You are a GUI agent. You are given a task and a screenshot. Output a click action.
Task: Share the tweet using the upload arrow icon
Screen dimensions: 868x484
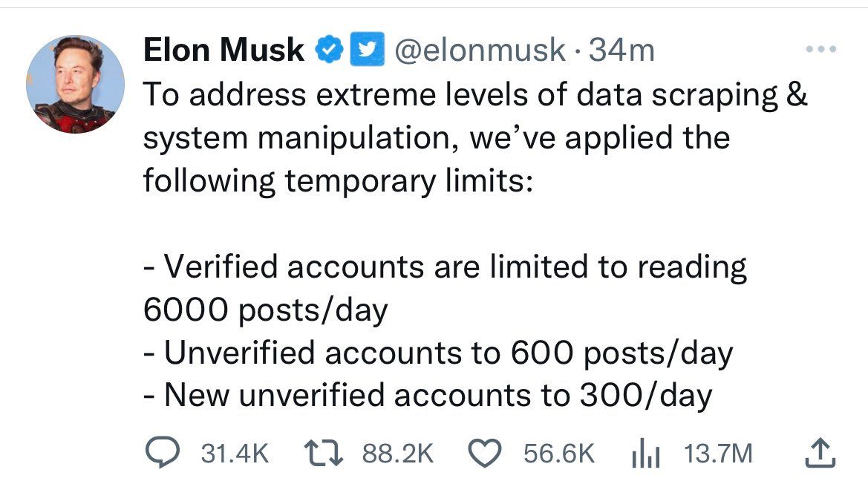pos(819,453)
